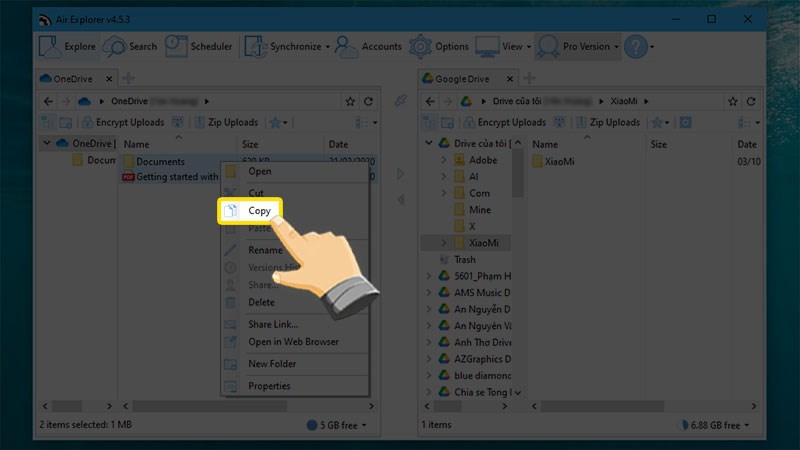The image size is (800, 450).
Task: Refresh the Google Drive pane
Action: pos(751,102)
